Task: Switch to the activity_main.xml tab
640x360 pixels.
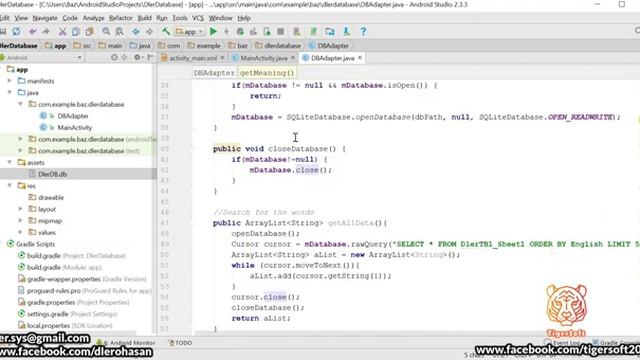Action: [x=193, y=58]
